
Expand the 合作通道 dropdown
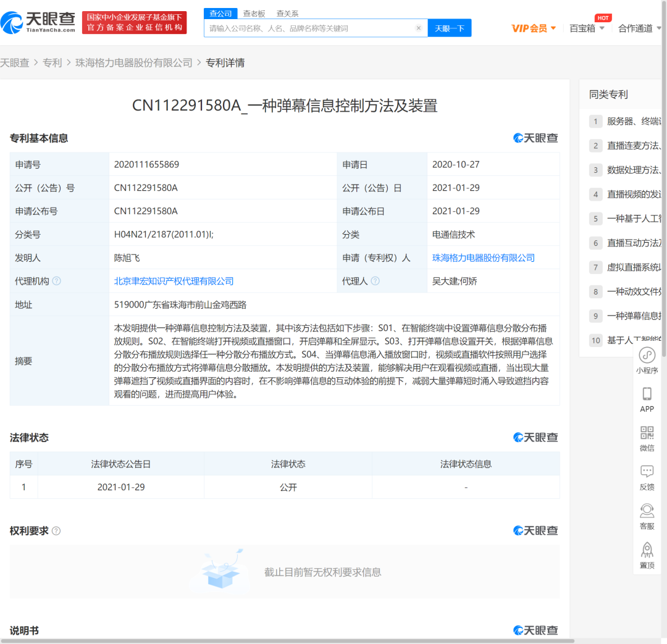(640, 28)
